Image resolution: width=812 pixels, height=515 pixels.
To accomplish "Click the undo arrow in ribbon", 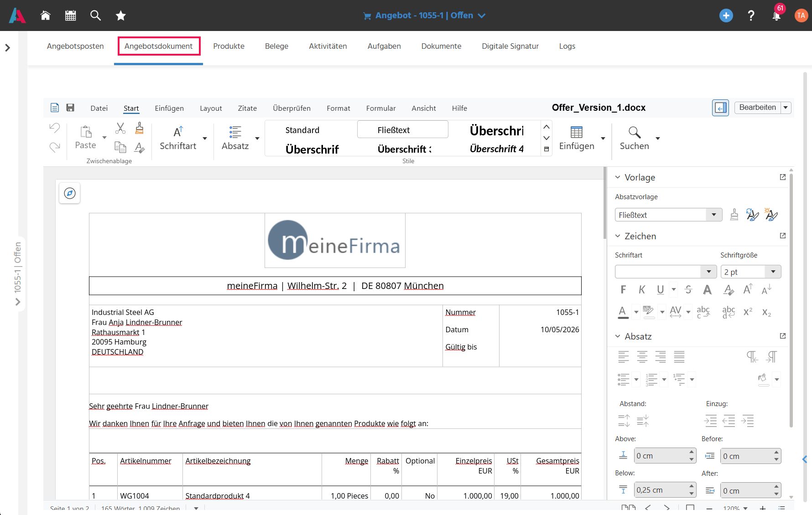I will 55,128.
